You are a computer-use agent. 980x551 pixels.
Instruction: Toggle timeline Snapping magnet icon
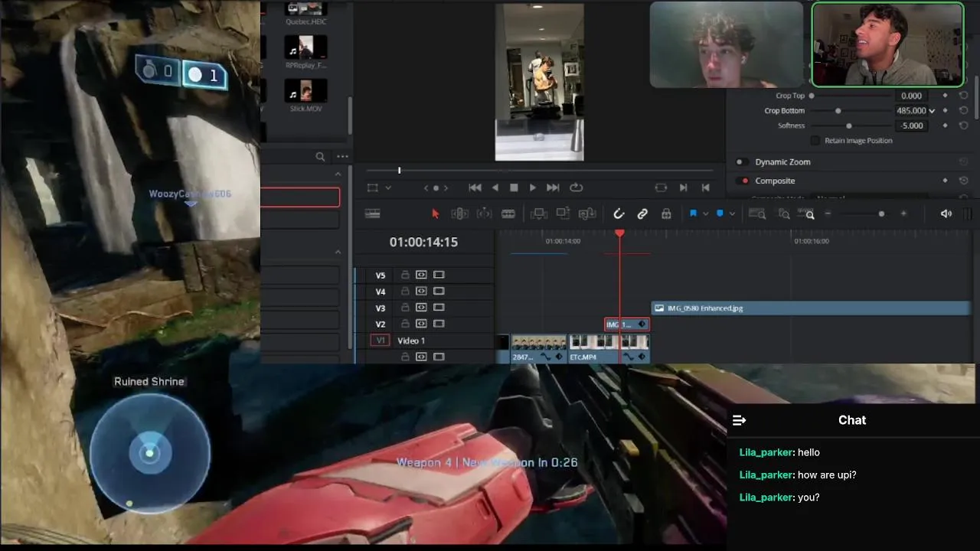619,214
